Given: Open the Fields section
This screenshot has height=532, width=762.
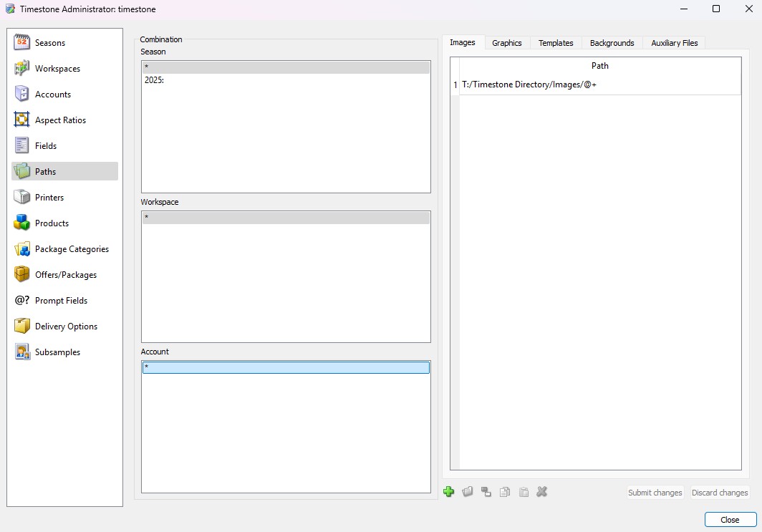Looking at the screenshot, I should click(x=64, y=146).
